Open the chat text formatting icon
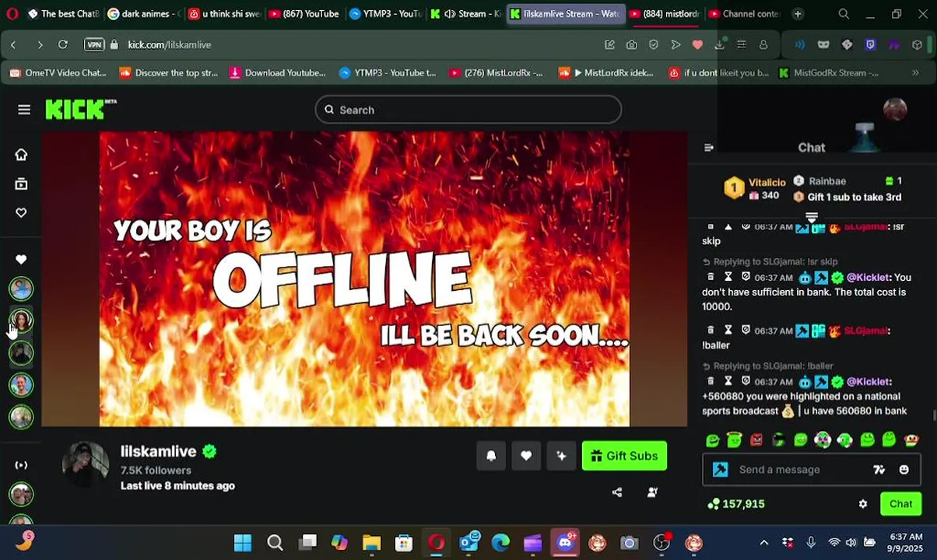 879,470
